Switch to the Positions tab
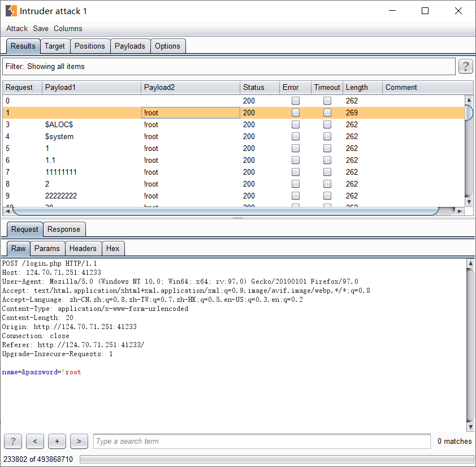 click(x=89, y=46)
